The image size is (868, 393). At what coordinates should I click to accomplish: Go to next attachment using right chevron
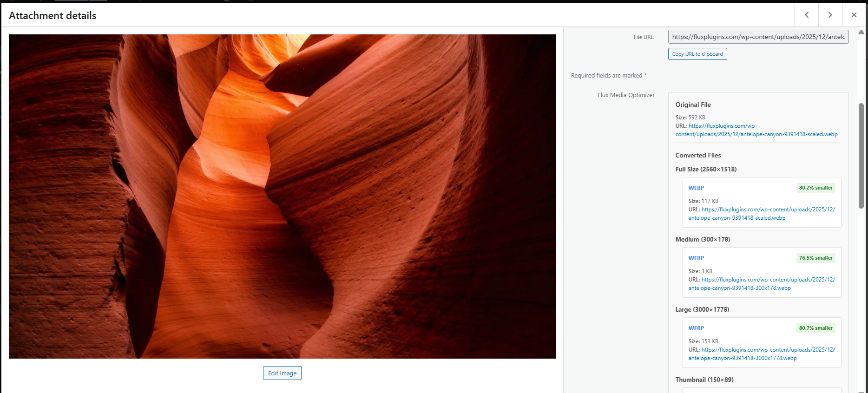click(x=830, y=15)
